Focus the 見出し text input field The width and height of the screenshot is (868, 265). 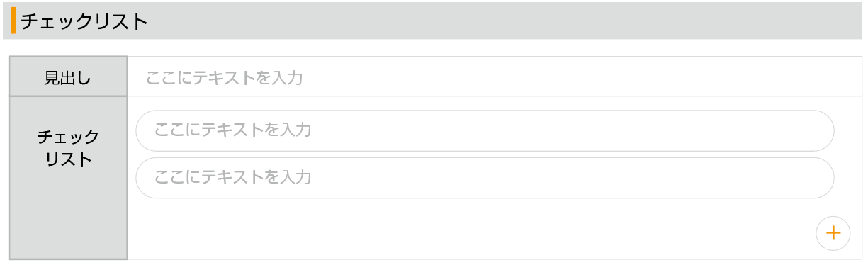495,77
